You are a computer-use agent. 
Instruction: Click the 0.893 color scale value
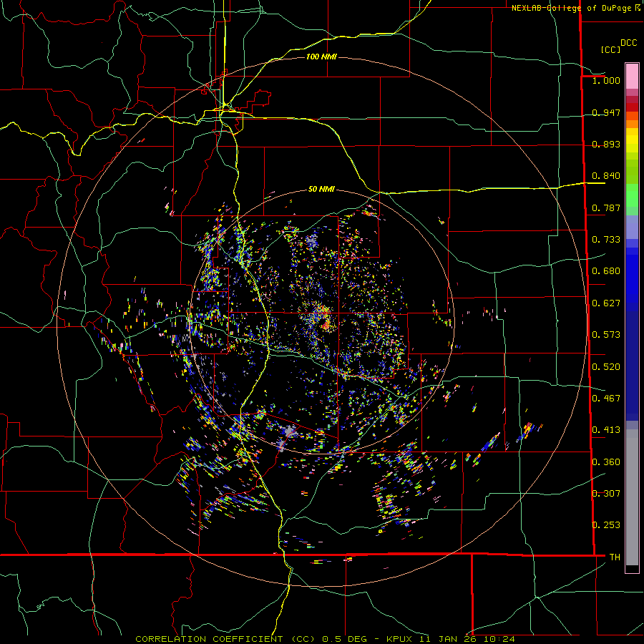pos(606,144)
